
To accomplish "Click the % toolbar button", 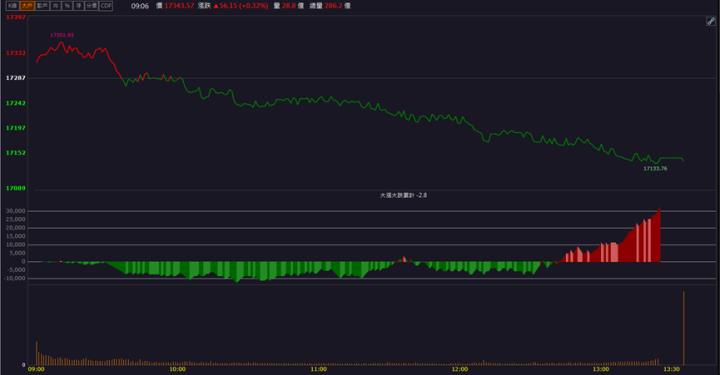I will (x=68, y=6).
